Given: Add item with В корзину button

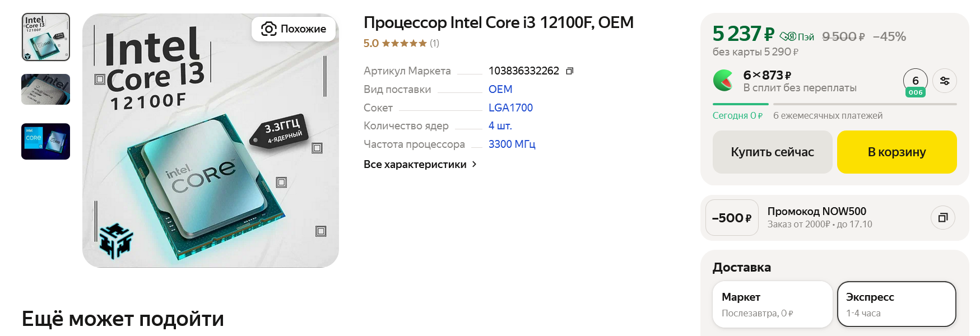Looking at the screenshot, I should point(897,152).
